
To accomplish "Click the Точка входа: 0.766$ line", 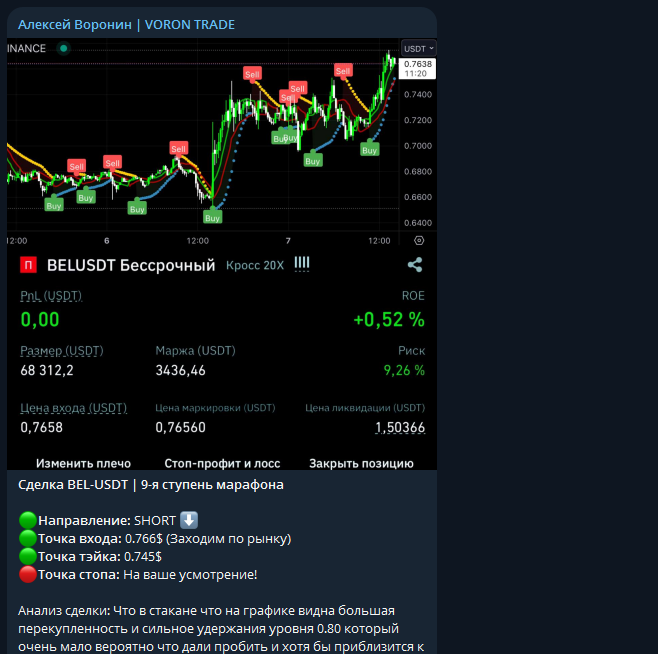I will point(155,539).
